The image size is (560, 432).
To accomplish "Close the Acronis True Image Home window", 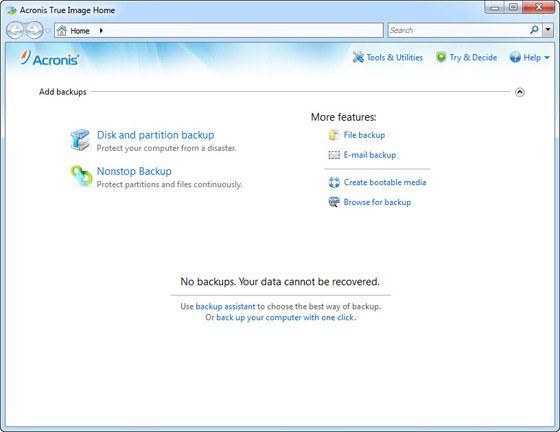I will point(539,7).
